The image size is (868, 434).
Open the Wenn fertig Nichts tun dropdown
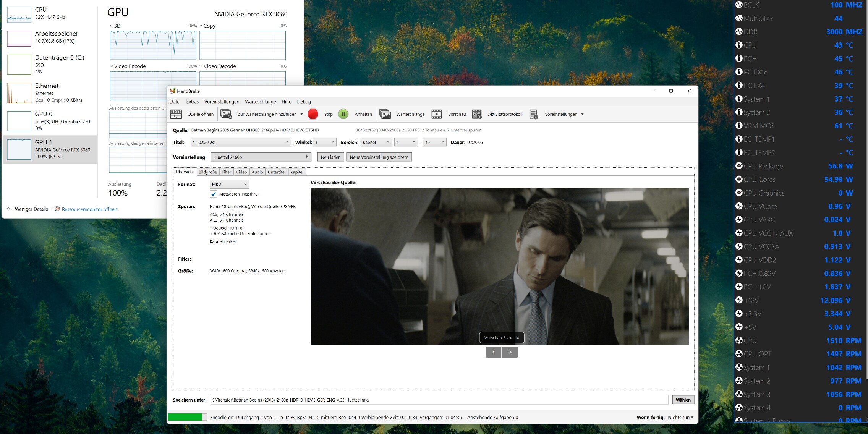(680, 417)
